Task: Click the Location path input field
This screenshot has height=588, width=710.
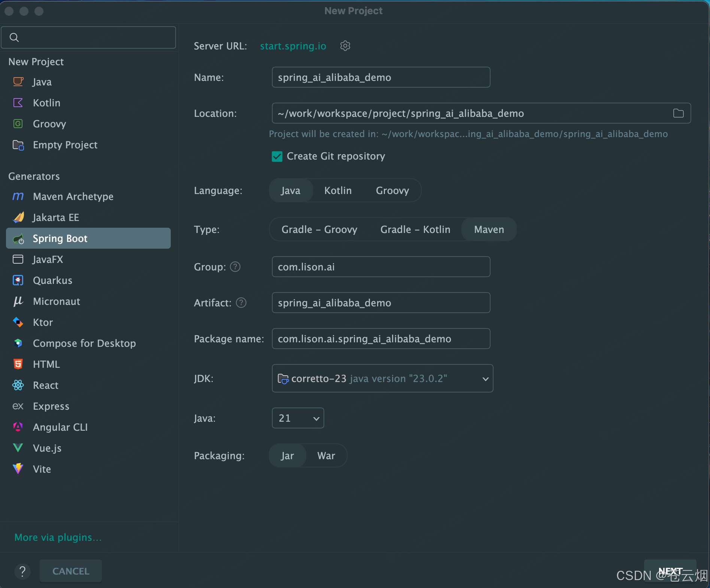Action: pos(481,113)
